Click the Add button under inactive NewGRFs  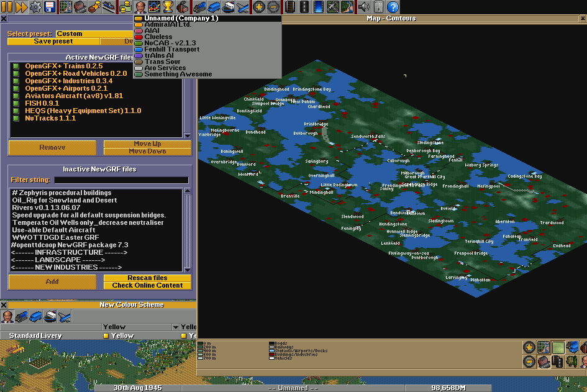pyautogui.click(x=52, y=281)
